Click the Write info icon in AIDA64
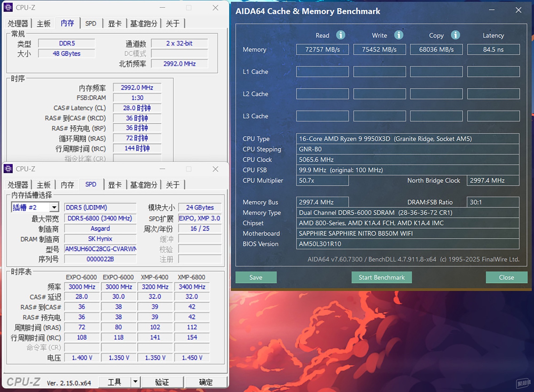Viewport: 534px width, 392px height. coord(399,35)
